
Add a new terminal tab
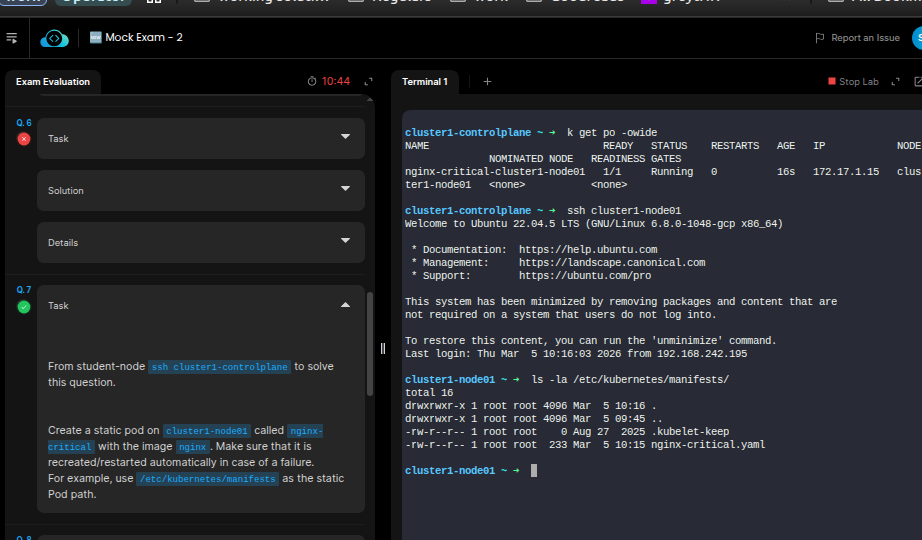coord(487,81)
